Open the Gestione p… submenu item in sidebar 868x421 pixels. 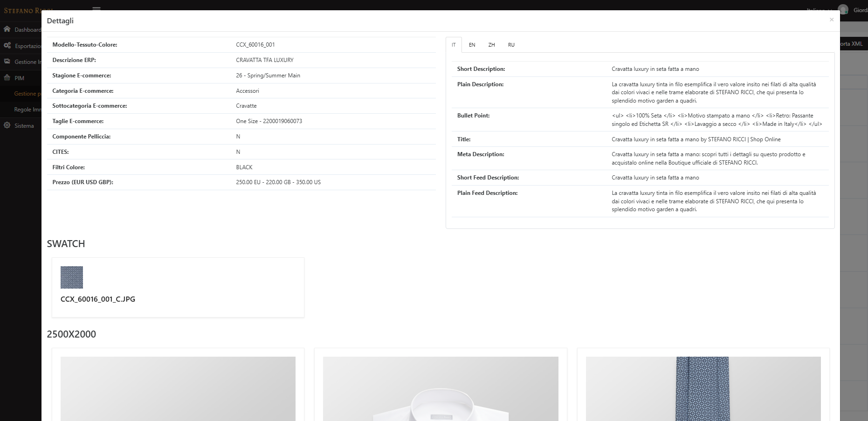point(28,94)
